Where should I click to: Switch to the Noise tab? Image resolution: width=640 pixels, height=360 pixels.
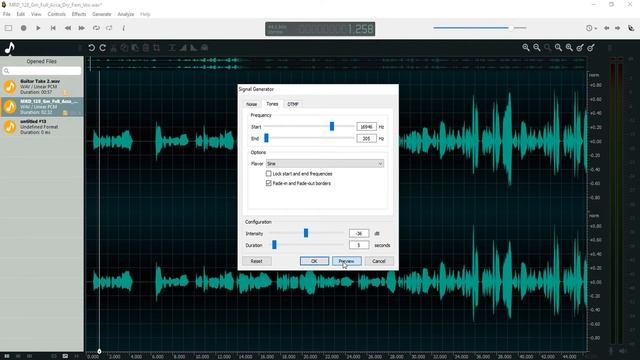click(x=251, y=104)
